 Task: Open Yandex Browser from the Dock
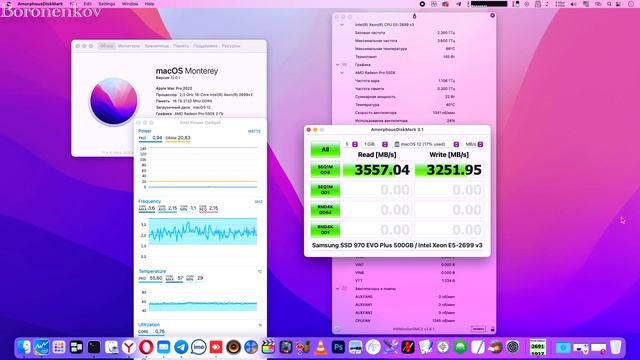tap(129, 347)
